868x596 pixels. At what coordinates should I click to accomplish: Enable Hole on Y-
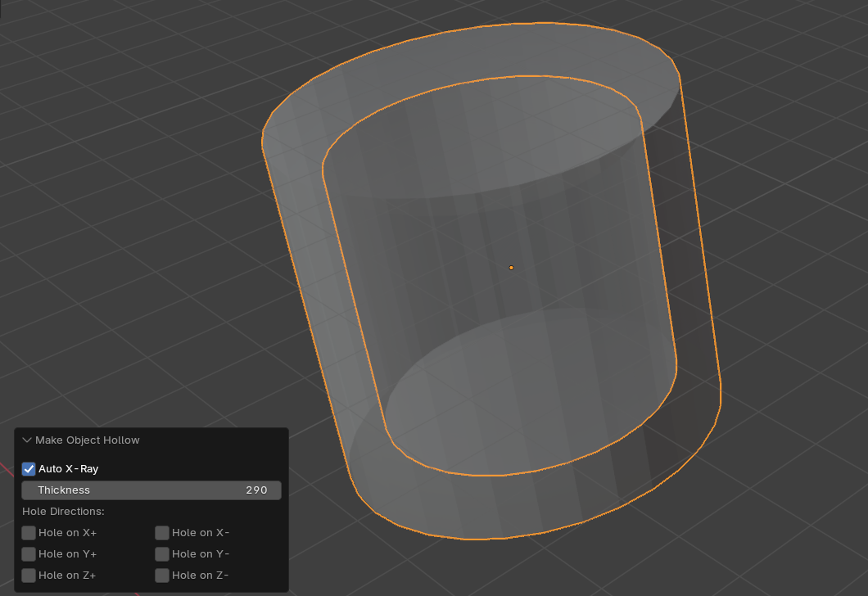click(161, 553)
